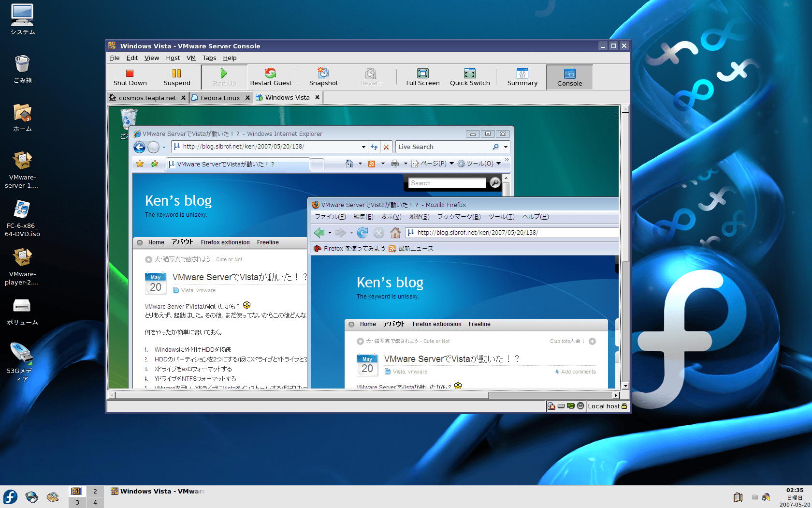Select the Windows Vista tab
Screen dimensions: 812x508
click(287, 97)
